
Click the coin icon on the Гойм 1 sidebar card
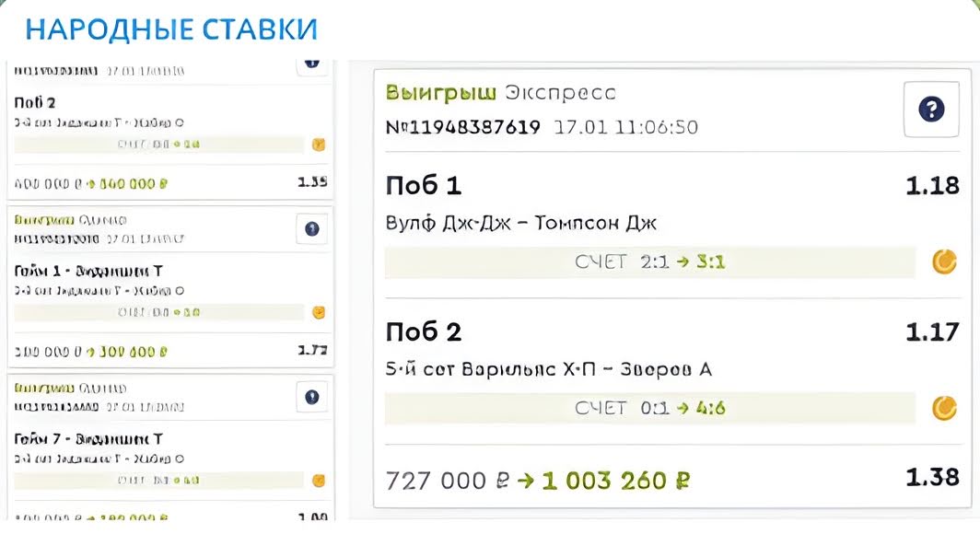(x=318, y=311)
